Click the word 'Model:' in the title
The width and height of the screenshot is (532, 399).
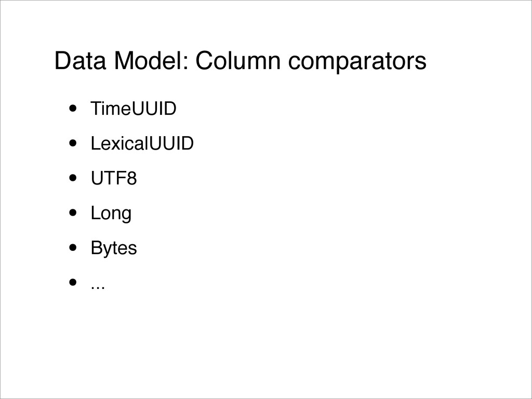coord(151,61)
